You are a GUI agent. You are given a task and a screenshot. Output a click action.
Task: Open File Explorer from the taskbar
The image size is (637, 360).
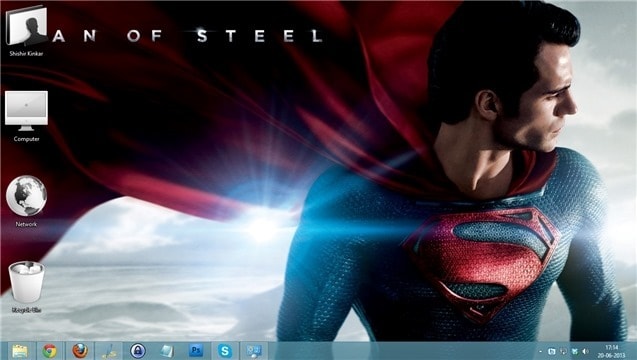(20, 351)
